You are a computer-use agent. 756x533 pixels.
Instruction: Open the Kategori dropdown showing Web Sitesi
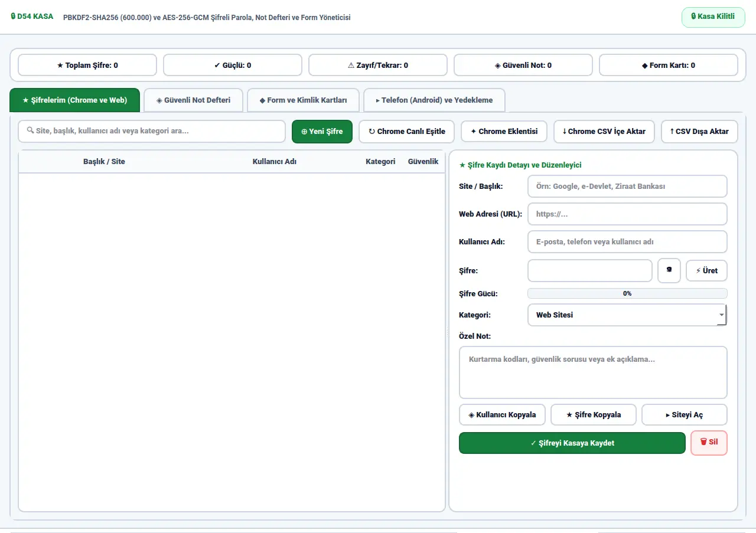tap(627, 315)
